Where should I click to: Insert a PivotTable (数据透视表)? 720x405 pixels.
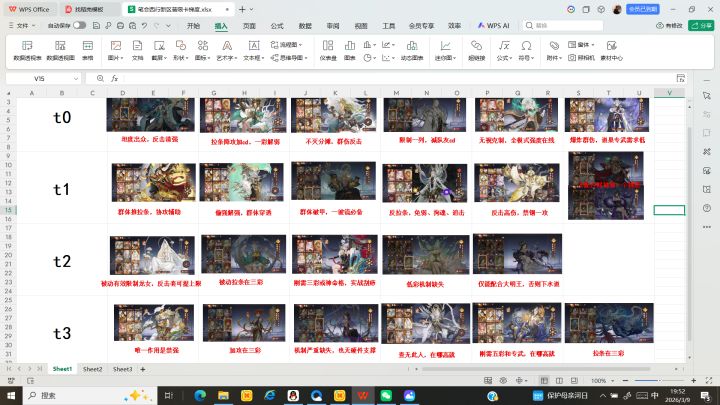[27, 51]
